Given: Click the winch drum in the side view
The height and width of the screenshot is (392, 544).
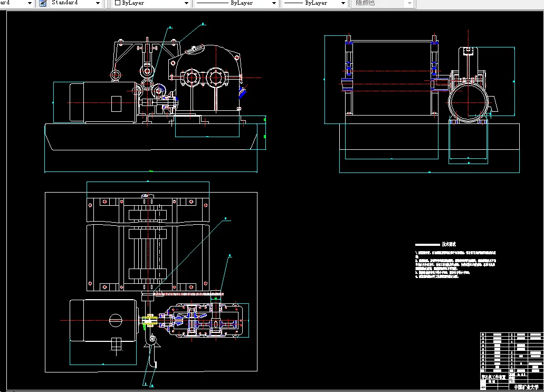Looking at the screenshot, I should (x=390, y=79).
